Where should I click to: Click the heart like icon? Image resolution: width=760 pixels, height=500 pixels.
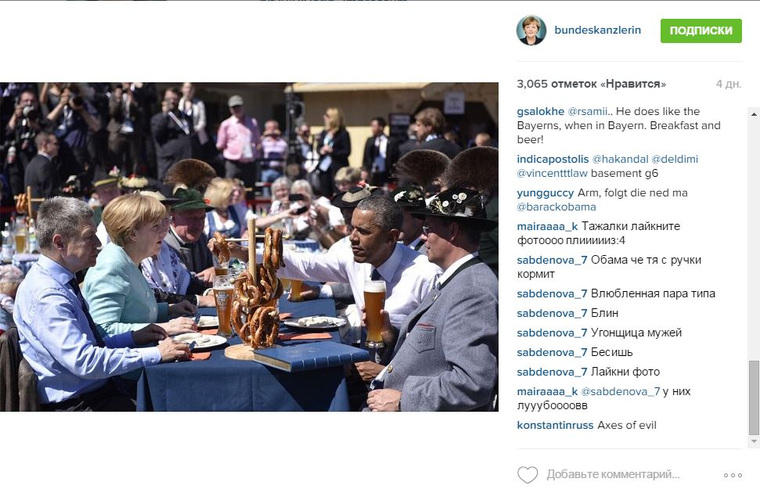[x=527, y=474]
